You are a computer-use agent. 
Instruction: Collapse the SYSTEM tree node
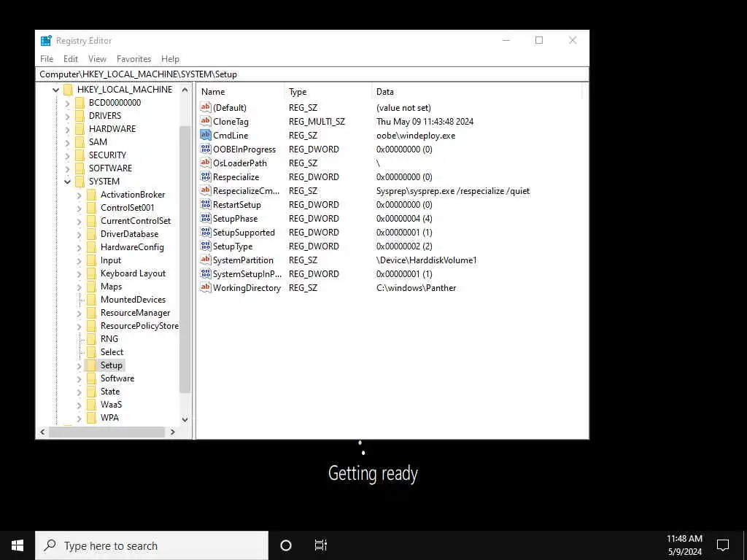coord(67,182)
